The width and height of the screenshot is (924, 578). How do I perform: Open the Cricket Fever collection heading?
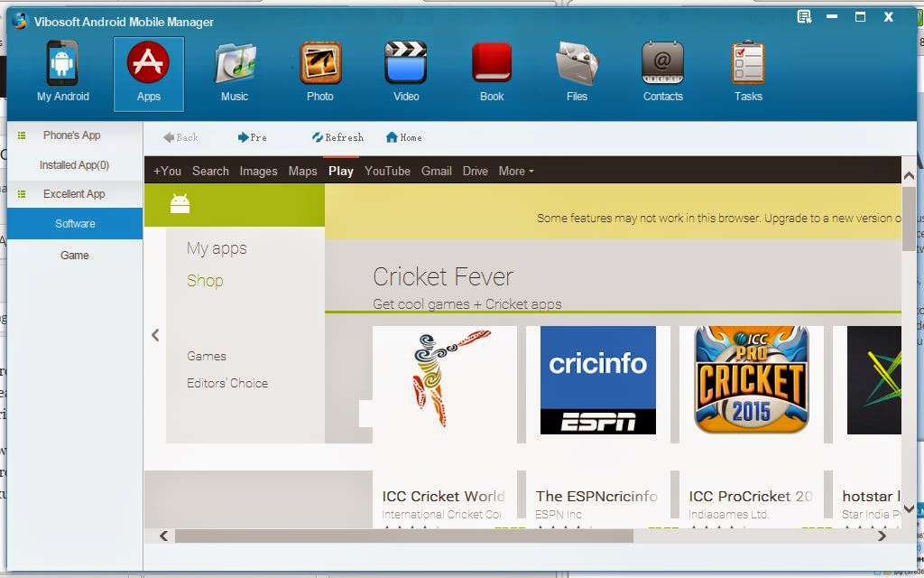[x=443, y=276]
